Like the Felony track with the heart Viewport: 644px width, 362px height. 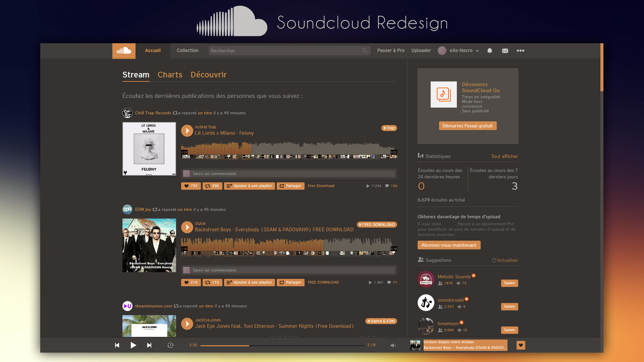click(191, 186)
